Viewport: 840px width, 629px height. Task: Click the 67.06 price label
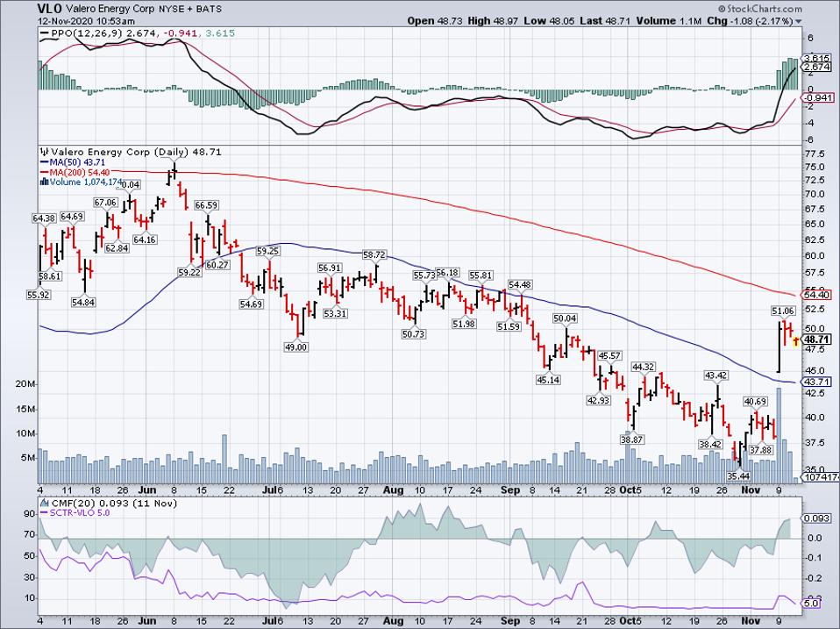pos(105,202)
